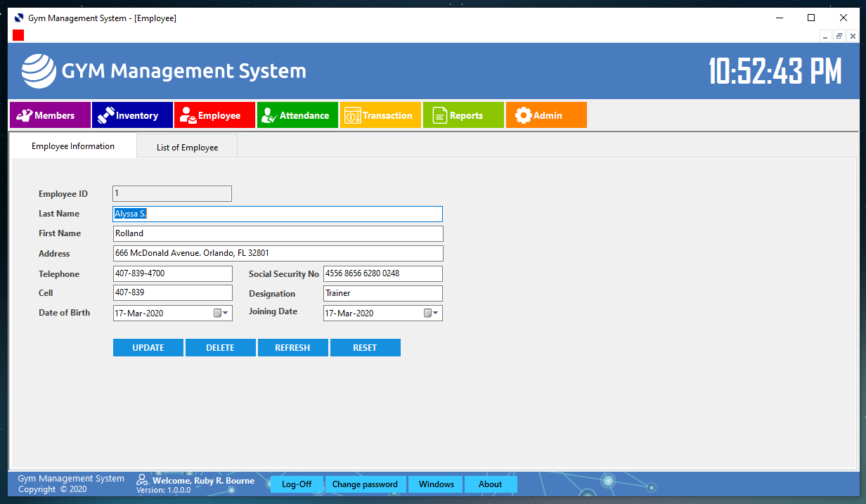Click the "GYM Management System" header title
The width and height of the screenshot is (866, 504).
pyautogui.click(x=184, y=71)
